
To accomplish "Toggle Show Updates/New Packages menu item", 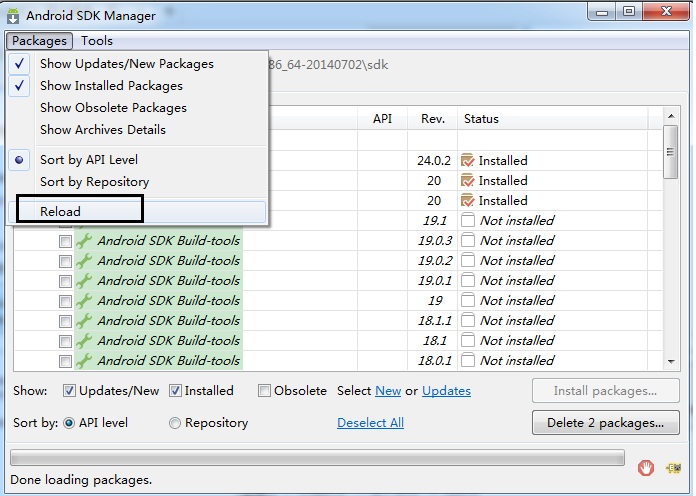I will click(137, 64).
